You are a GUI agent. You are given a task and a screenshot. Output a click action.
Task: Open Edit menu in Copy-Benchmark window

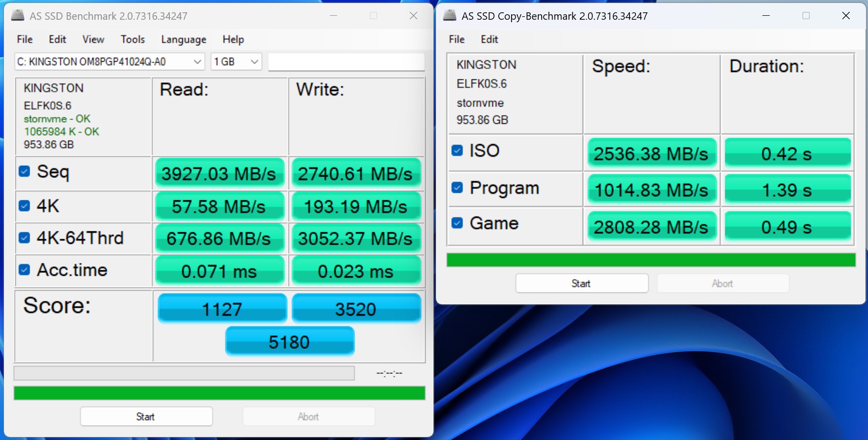tap(489, 39)
